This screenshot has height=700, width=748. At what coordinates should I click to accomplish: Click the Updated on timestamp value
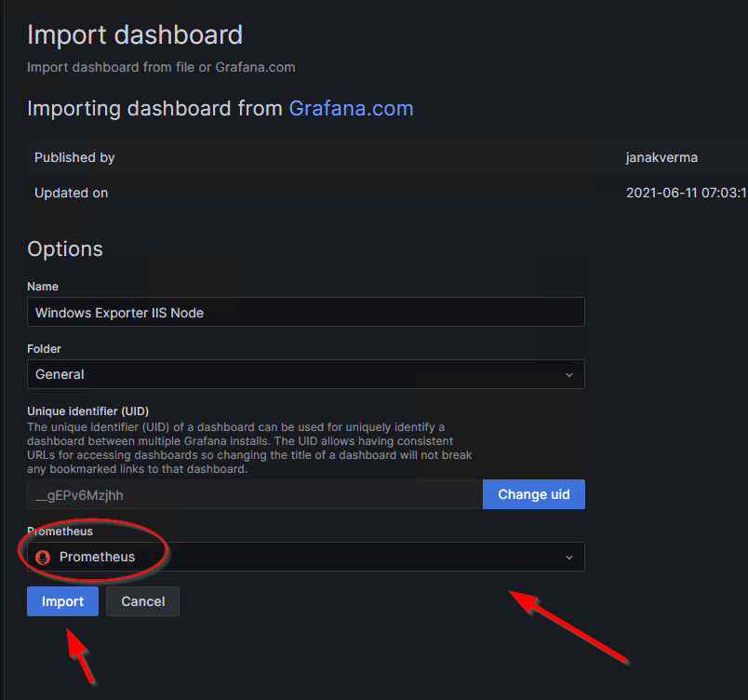pos(687,193)
